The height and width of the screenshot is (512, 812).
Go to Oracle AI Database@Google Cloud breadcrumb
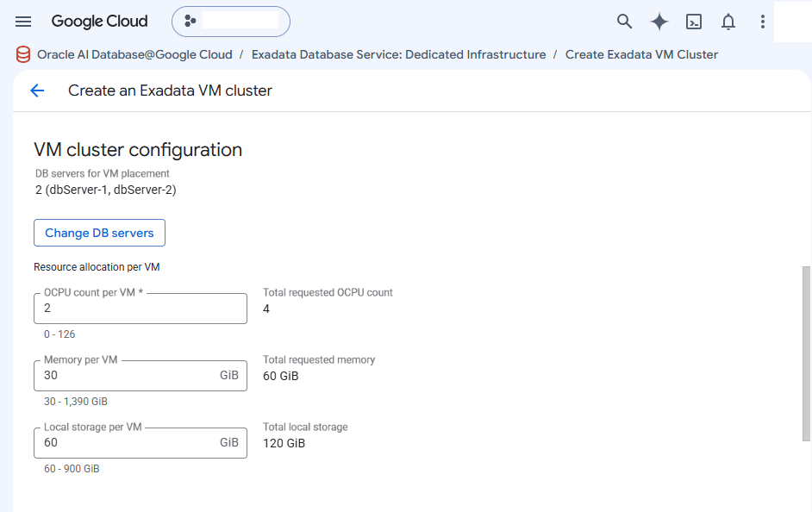[x=134, y=54]
